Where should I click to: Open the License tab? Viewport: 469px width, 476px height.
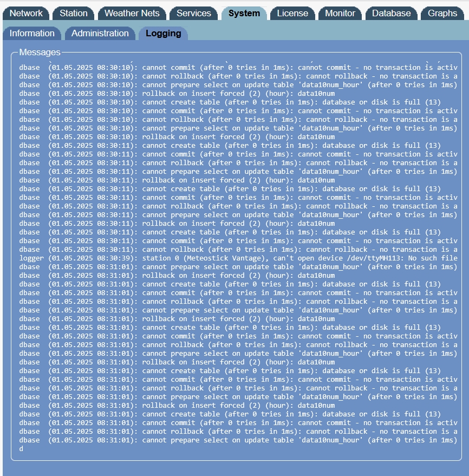pos(292,14)
